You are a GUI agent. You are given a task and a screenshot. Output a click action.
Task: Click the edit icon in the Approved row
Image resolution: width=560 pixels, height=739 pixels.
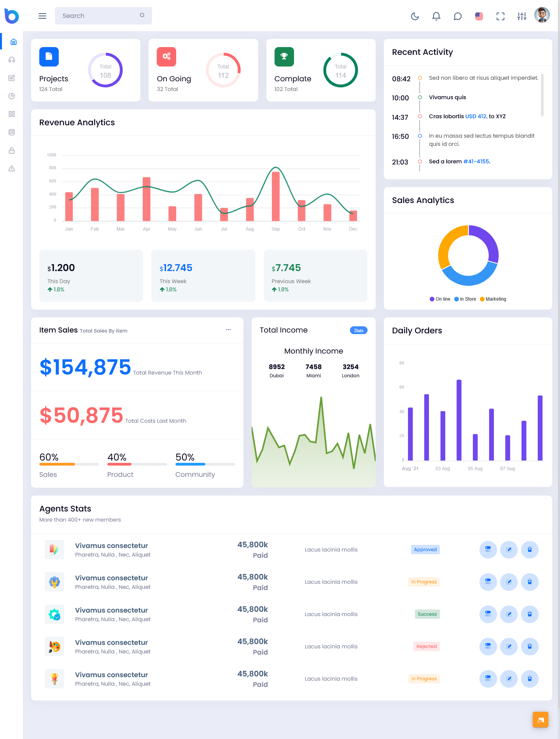509,550
